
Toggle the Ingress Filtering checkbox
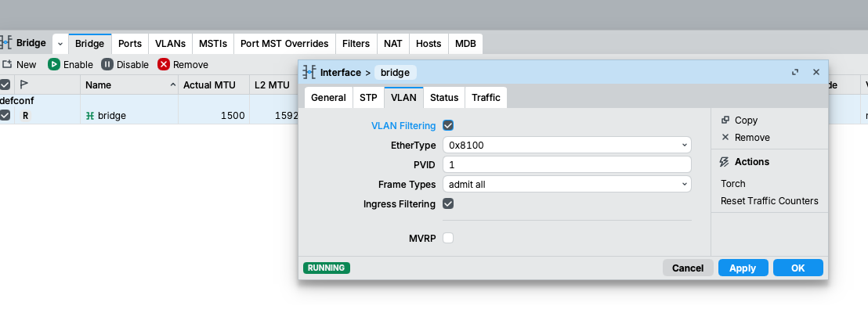pos(448,203)
